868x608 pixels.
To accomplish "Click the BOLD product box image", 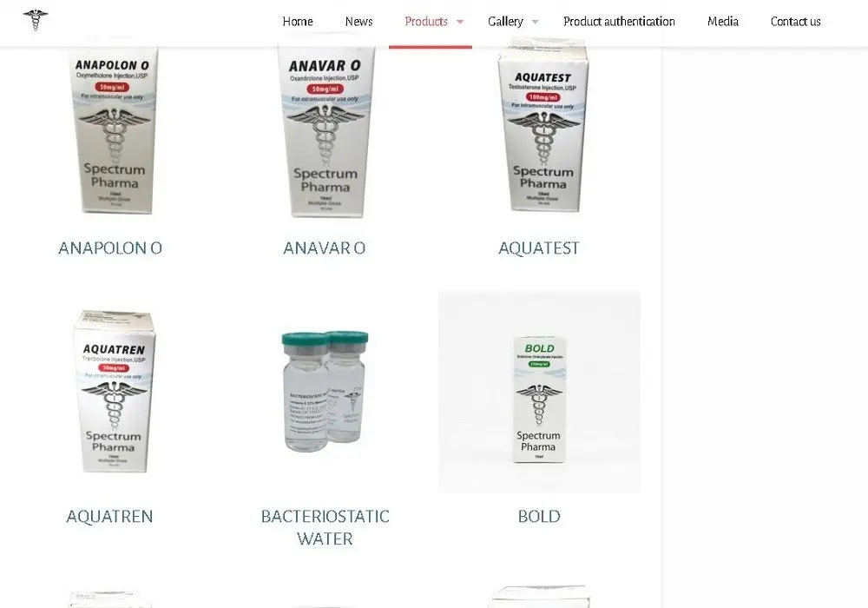I will pos(539,392).
